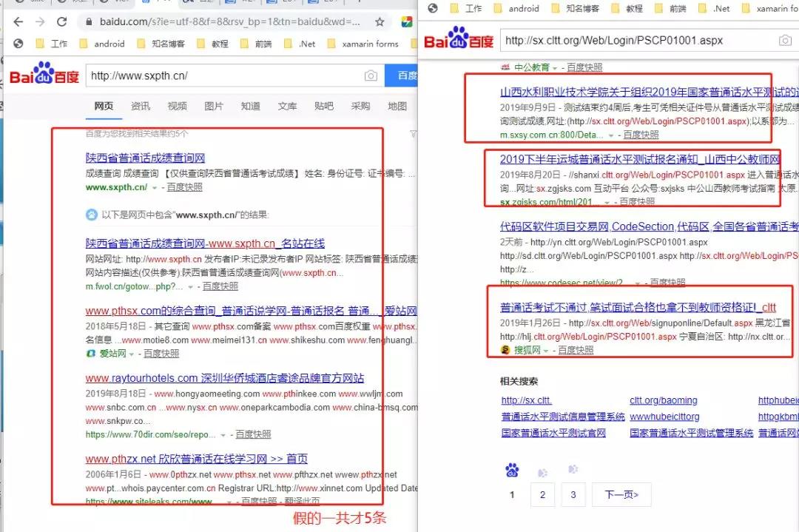The height and width of the screenshot is (532, 799).
Task: Switch to the 地图 search tab
Action: [x=397, y=106]
